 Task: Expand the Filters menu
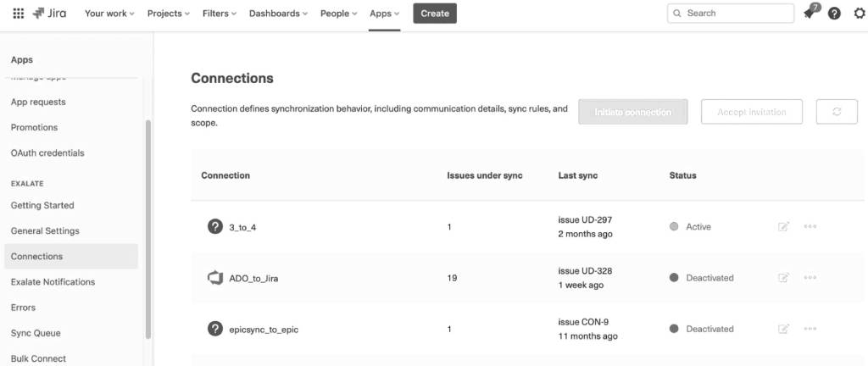220,14
